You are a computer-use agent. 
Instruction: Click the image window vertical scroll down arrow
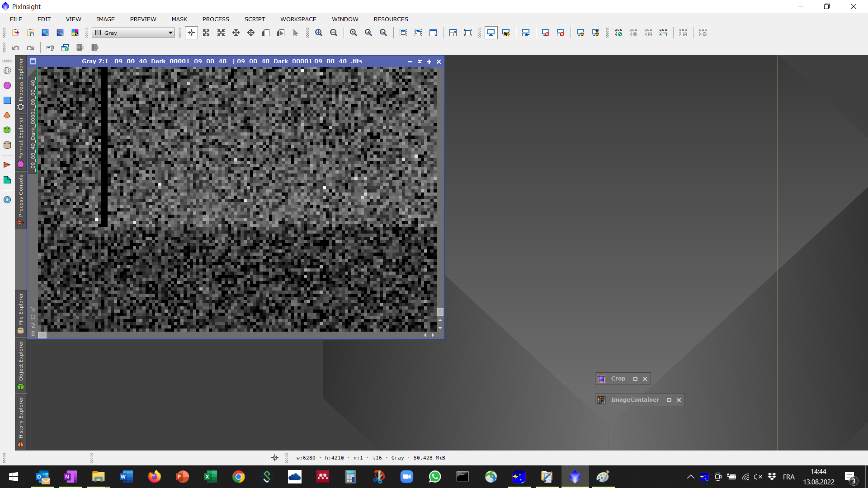click(x=440, y=328)
